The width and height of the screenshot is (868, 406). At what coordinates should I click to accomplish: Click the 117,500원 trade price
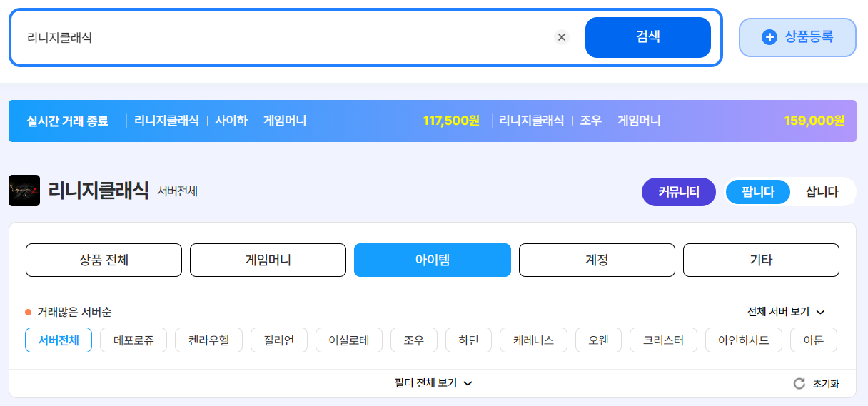click(x=451, y=121)
